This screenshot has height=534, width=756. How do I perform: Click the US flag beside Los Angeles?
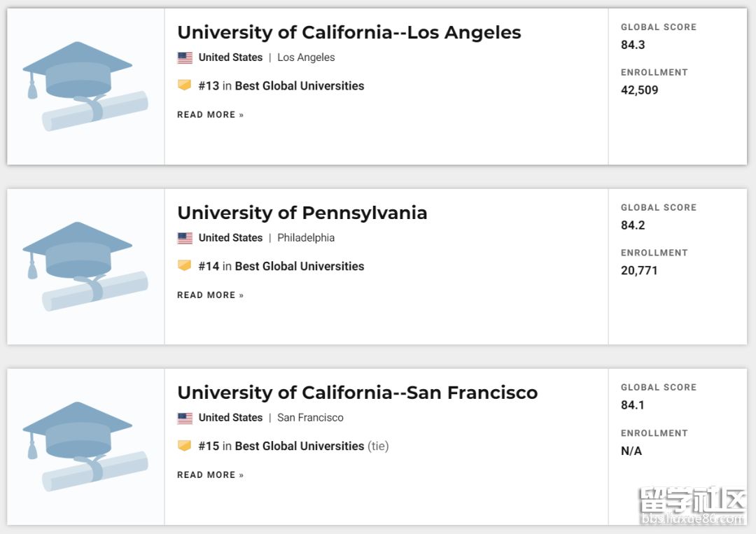click(185, 58)
